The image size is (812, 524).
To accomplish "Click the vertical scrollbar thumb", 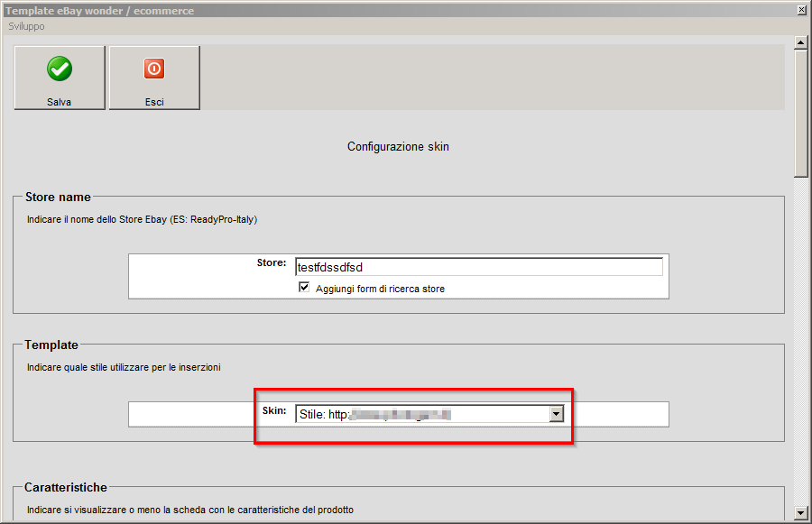I will point(801,114).
